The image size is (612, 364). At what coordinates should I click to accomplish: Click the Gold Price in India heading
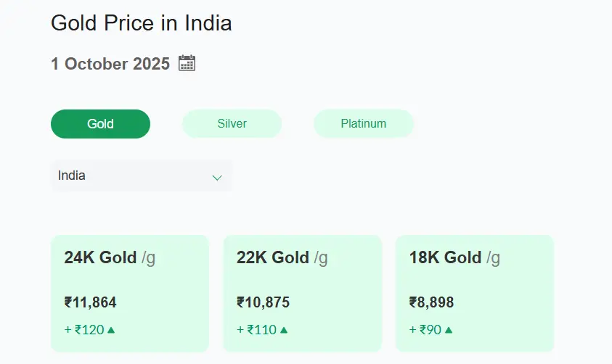pos(142,23)
